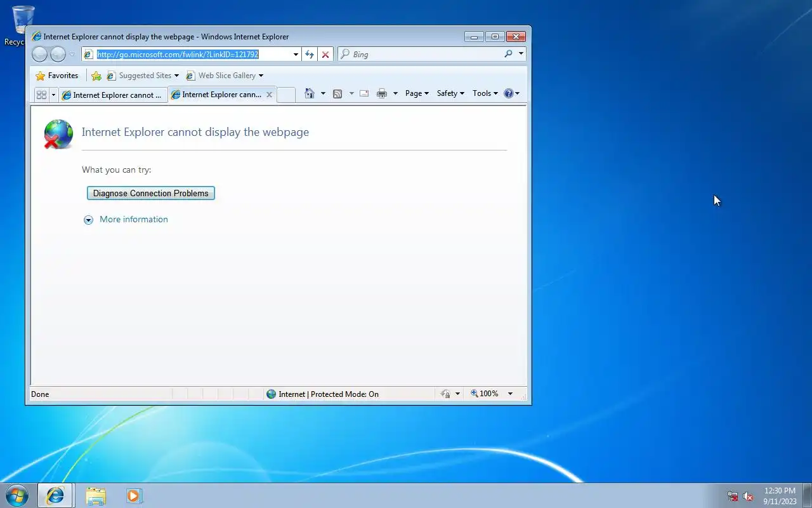
Task: Open the Home options dropdown arrow
Action: click(323, 93)
